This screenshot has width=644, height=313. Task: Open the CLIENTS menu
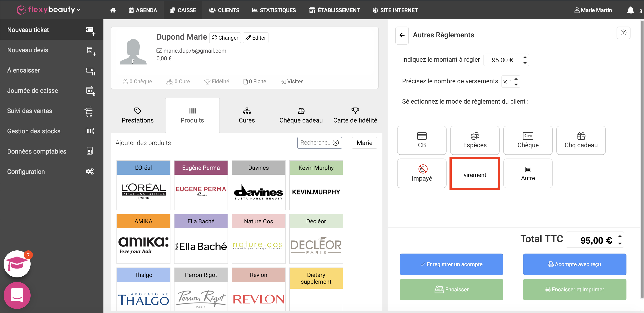(x=224, y=10)
